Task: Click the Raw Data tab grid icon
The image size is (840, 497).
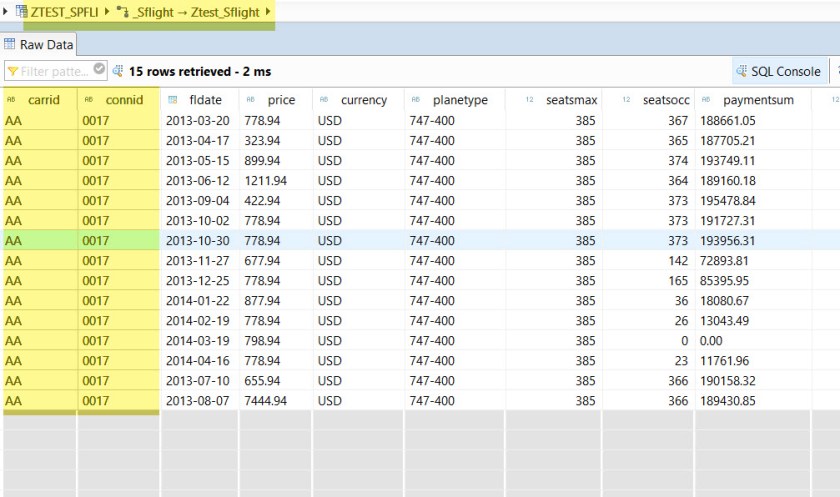Action: (x=10, y=44)
